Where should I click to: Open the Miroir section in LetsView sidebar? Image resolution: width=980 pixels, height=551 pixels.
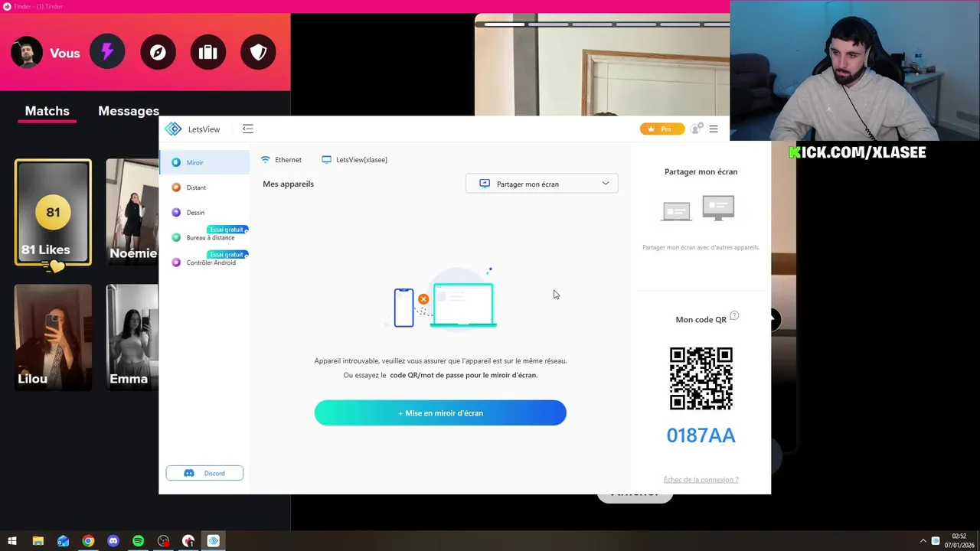click(x=204, y=162)
